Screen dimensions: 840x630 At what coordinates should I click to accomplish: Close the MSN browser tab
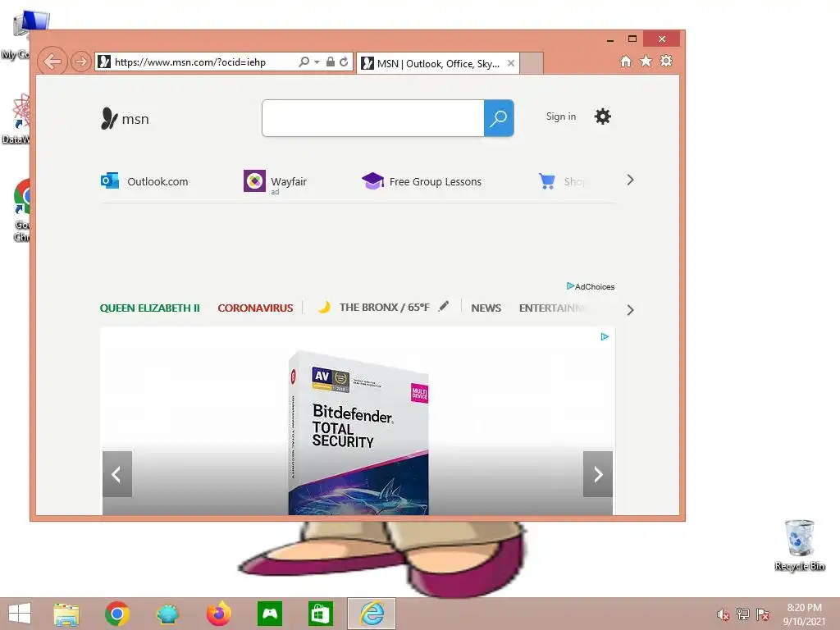[x=510, y=63]
